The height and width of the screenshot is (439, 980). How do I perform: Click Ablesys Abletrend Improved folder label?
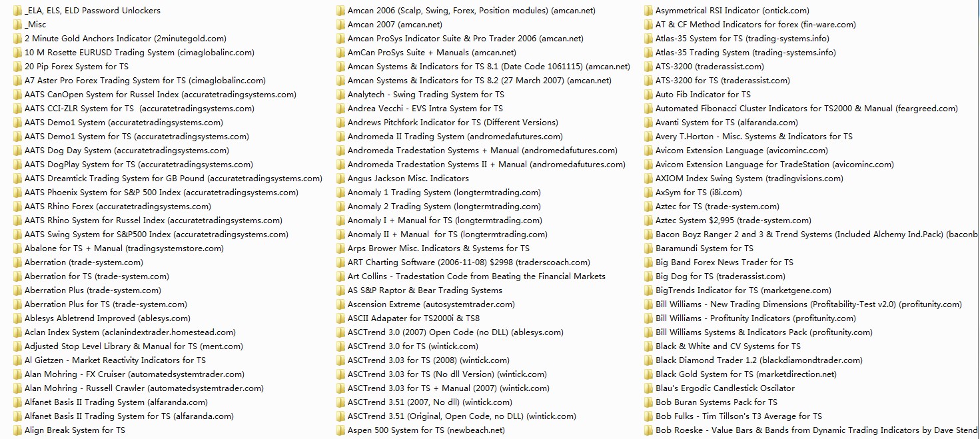pos(107,318)
